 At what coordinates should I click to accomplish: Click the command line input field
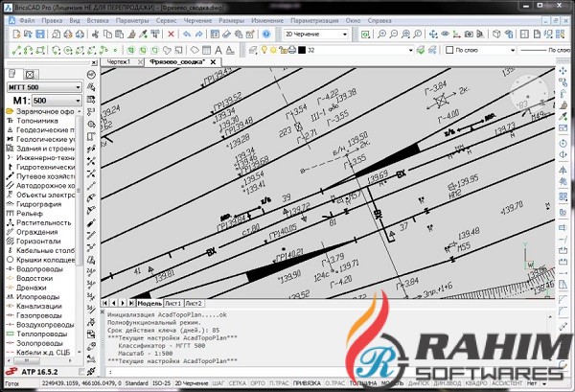(x=327, y=372)
